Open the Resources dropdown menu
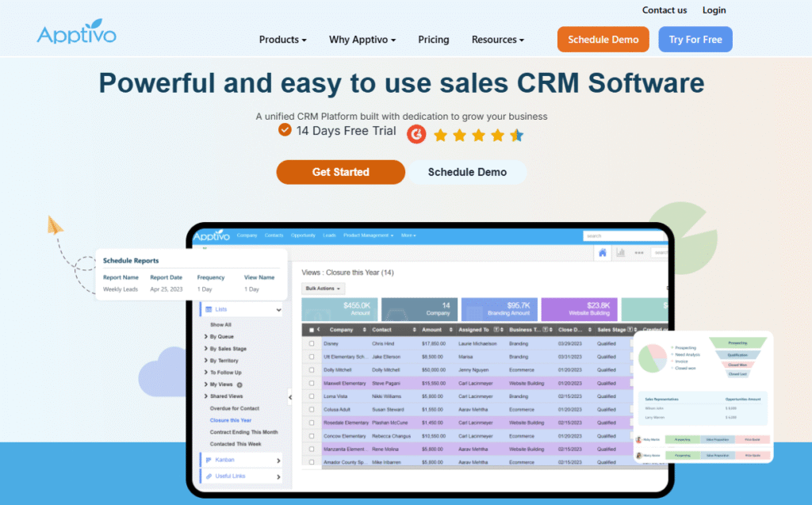Screen dimensions: 812x505 [x=498, y=40]
